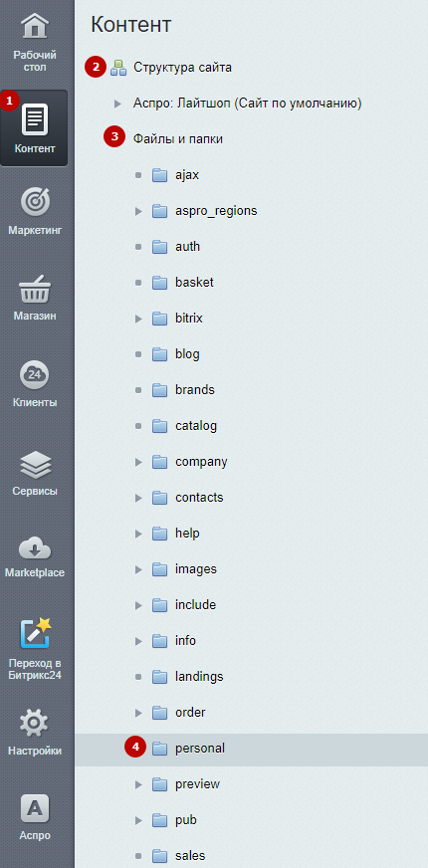Select the landings folder
Screen dimensions: 428x868
coord(199,677)
